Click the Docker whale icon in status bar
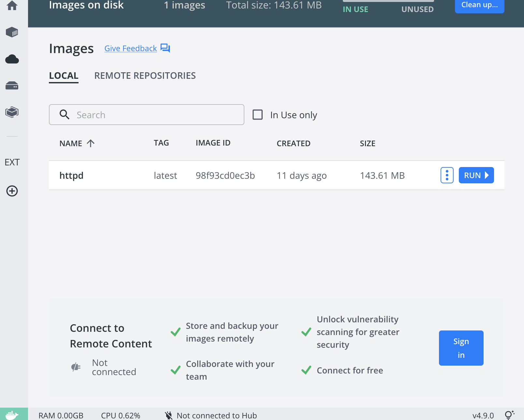 pos(12,415)
